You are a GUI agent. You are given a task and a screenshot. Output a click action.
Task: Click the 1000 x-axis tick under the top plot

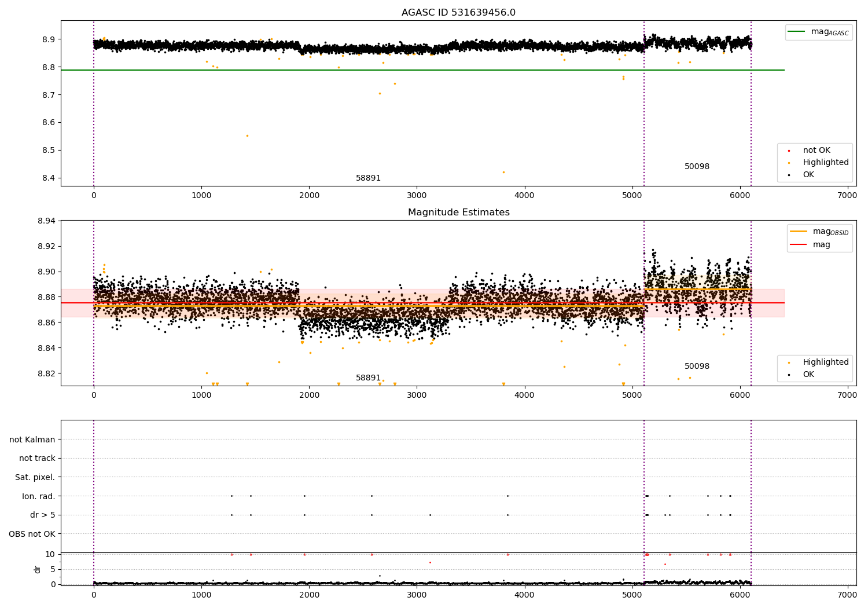click(x=201, y=196)
